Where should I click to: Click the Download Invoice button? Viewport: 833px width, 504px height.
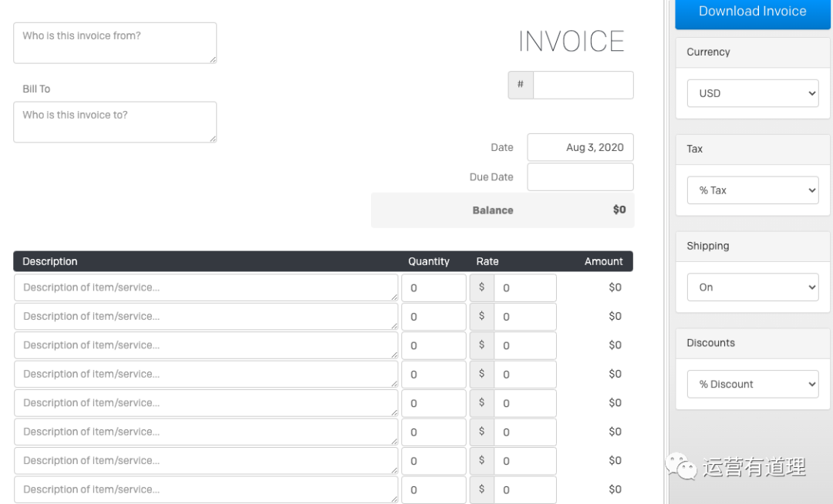coord(752,12)
